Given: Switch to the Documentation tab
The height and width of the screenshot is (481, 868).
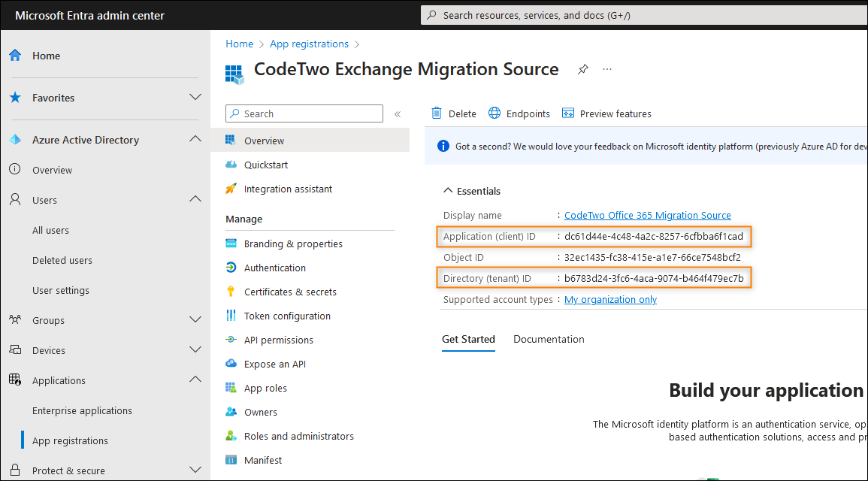Looking at the screenshot, I should pyautogui.click(x=549, y=339).
